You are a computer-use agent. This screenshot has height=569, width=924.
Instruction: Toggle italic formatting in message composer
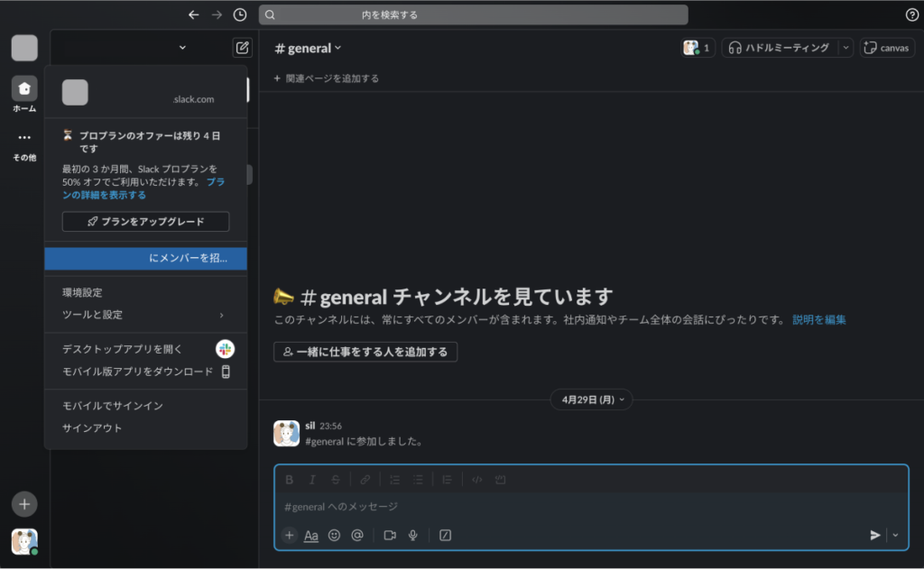pos(312,480)
